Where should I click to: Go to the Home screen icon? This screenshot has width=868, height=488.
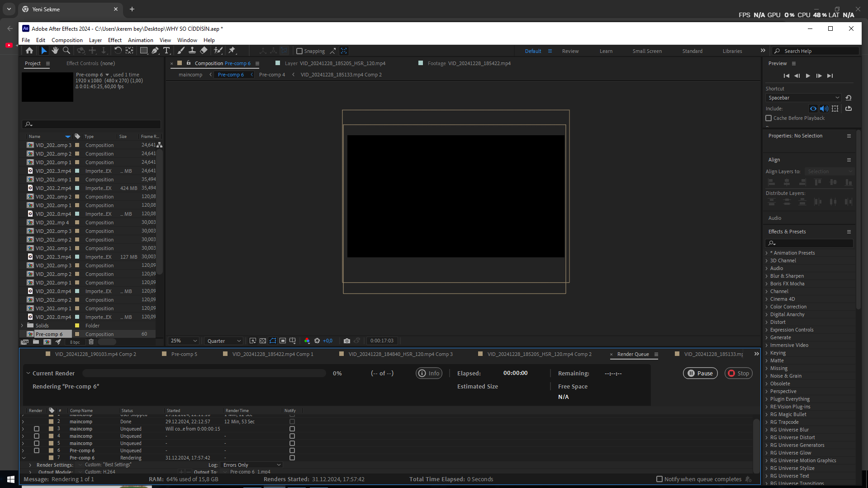pos(29,51)
